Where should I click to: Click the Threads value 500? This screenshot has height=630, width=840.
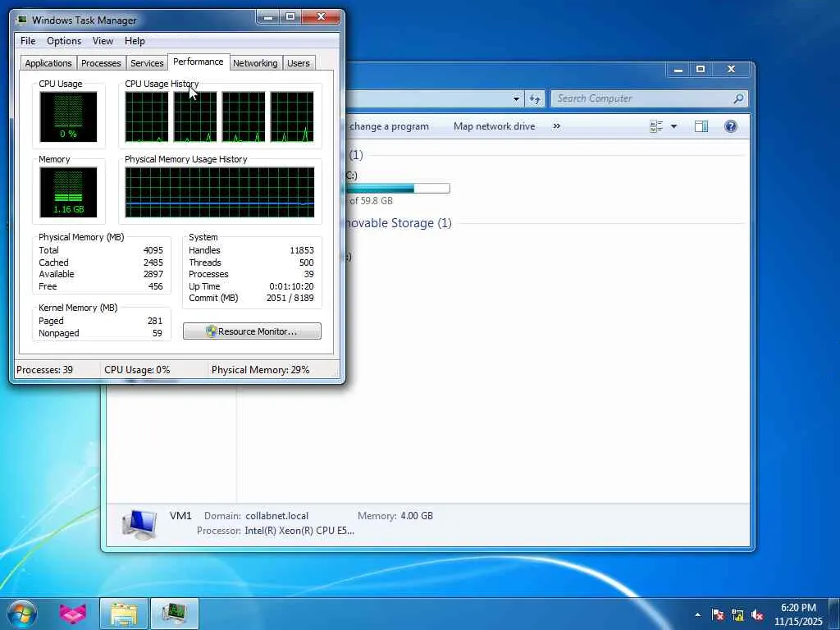coord(307,262)
